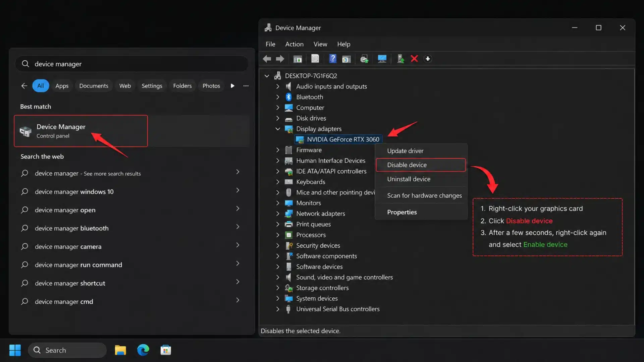
Task: Expand the Keyboards category
Action: [278, 182]
